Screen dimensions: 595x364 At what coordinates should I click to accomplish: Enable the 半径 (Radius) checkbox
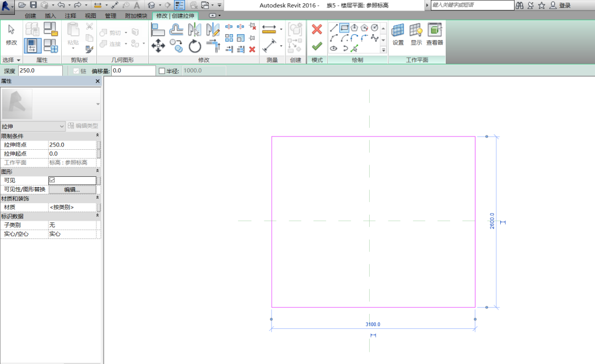point(161,71)
